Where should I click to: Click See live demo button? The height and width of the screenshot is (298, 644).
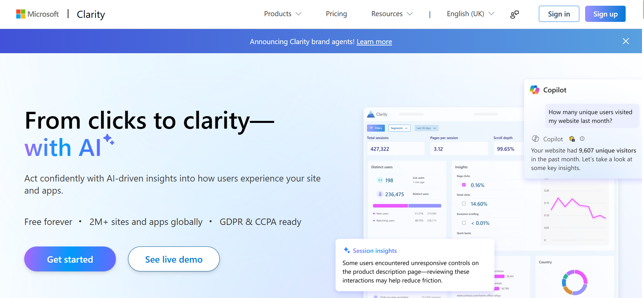click(174, 259)
